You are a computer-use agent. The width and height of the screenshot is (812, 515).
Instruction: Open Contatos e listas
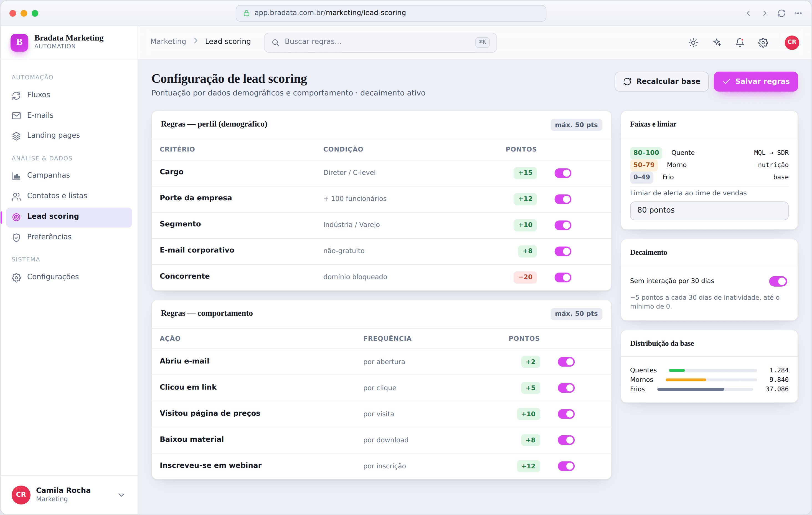pos(69,196)
